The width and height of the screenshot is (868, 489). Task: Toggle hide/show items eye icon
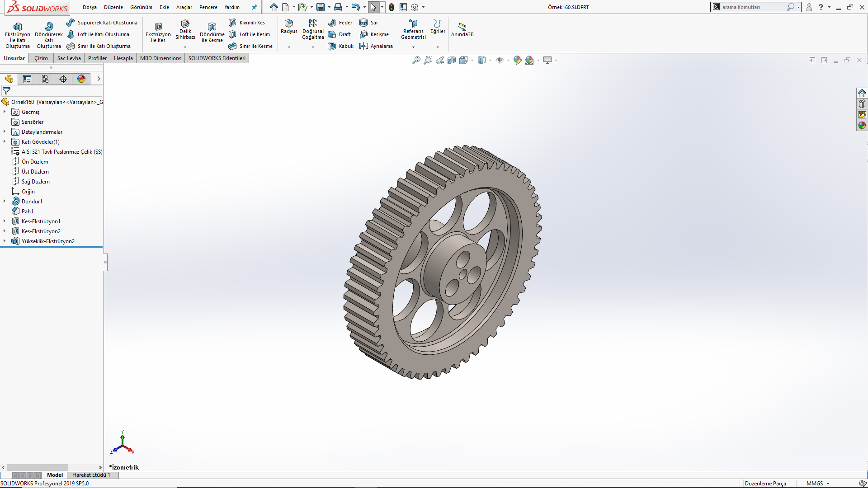(500, 60)
